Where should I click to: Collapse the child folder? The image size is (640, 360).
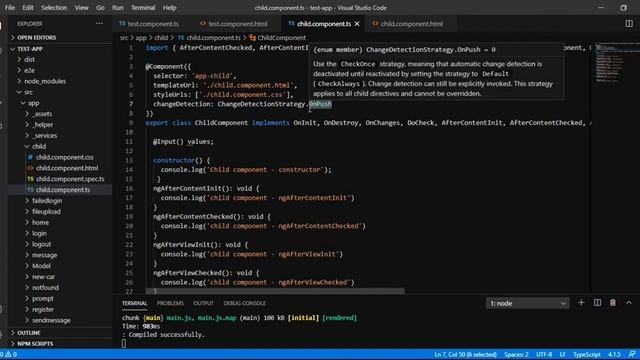[x=60, y=146]
